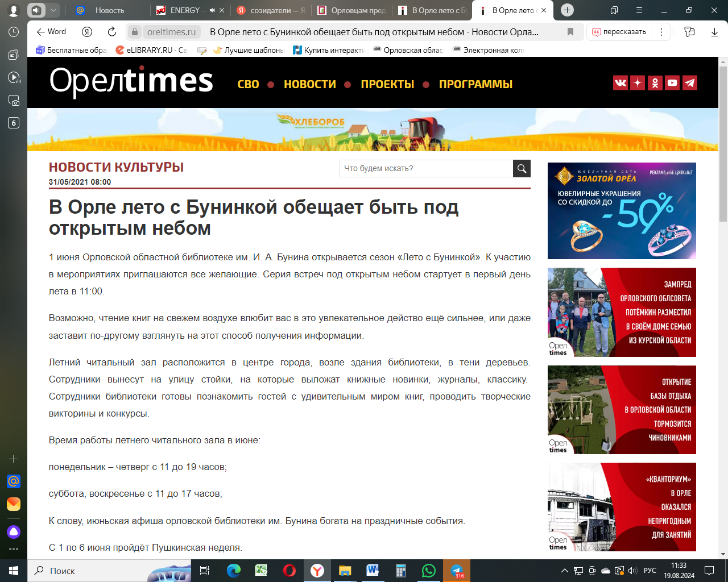
Task: Open the Telegram channel icon in header
Action: 689,83
